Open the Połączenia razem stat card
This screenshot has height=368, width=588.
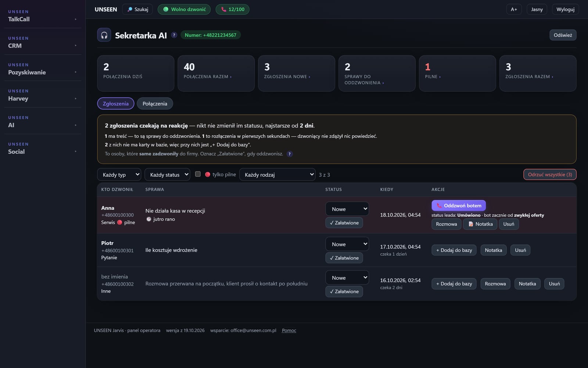[216, 73]
